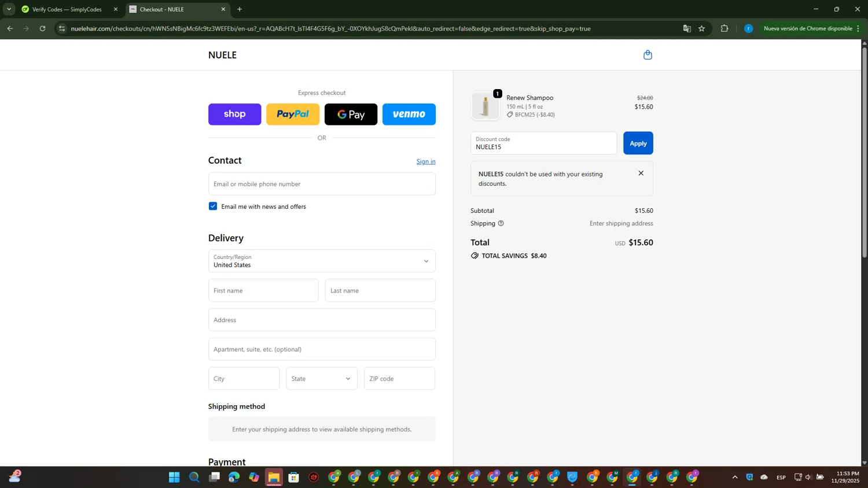
Task: Reload the checkout page
Action: pos(42,28)
